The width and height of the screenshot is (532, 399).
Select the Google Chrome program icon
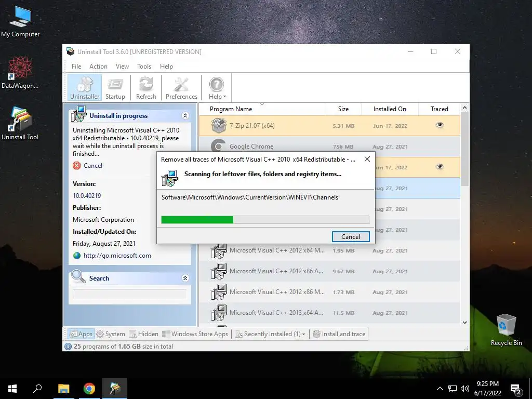(x=219, y=146)
